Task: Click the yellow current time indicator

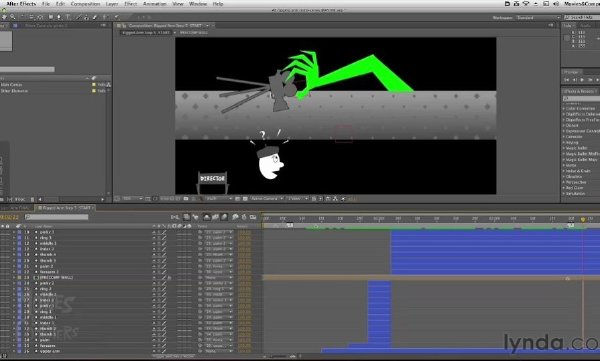Action: tap(583, 220)
